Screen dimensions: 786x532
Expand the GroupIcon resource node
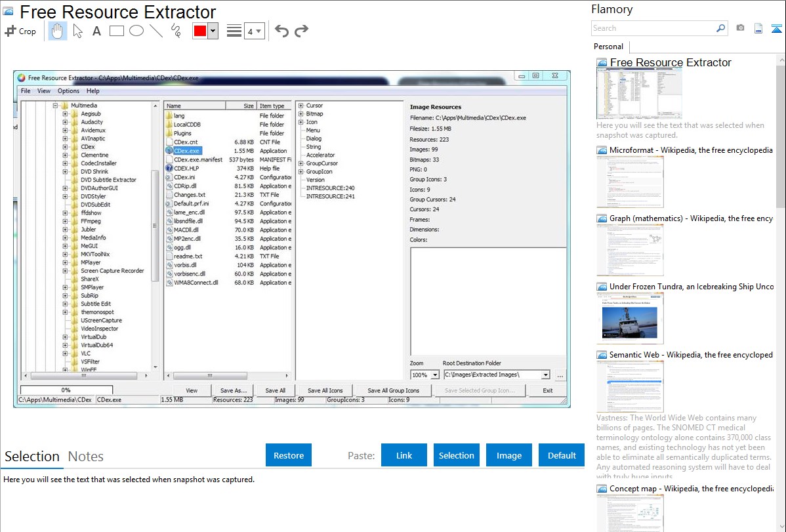point(300,171)
